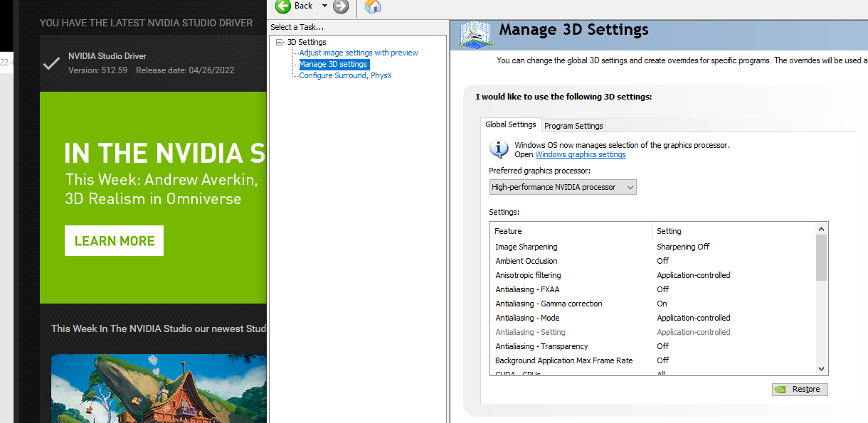Click the NVIDIA Studio Driver title text
The height and width of the screenshot is (423, 868).
[107, 56]
